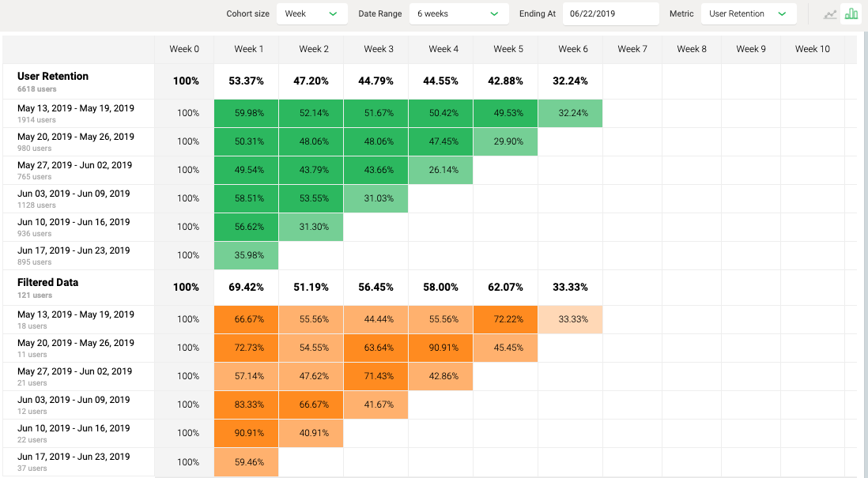Select the Jun 17 - Jun 23 filtered cohort
Viewport: 868px width, 478px height.
[x=74, y=457]
